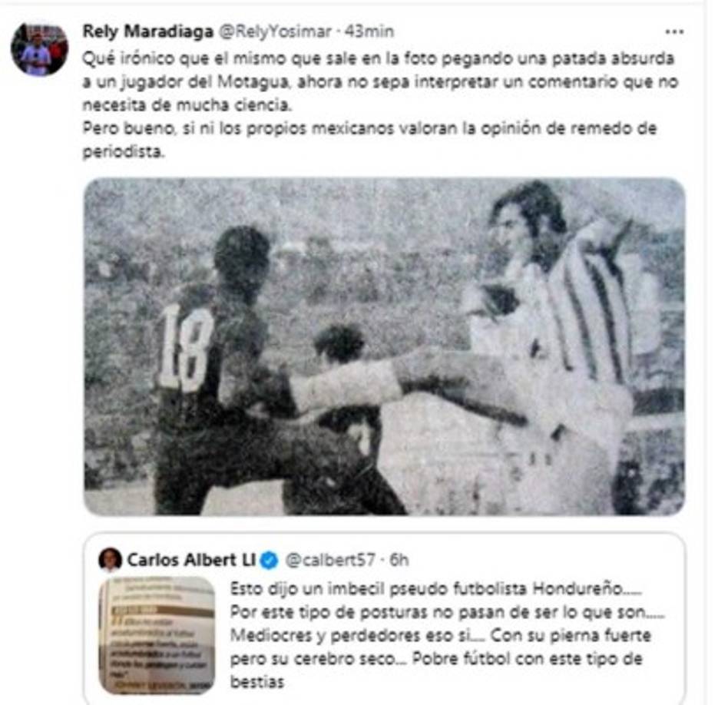This screenshot has height=705, width=728.
Task: Click the 43min timestamp
Action: [x=369, y=31]
